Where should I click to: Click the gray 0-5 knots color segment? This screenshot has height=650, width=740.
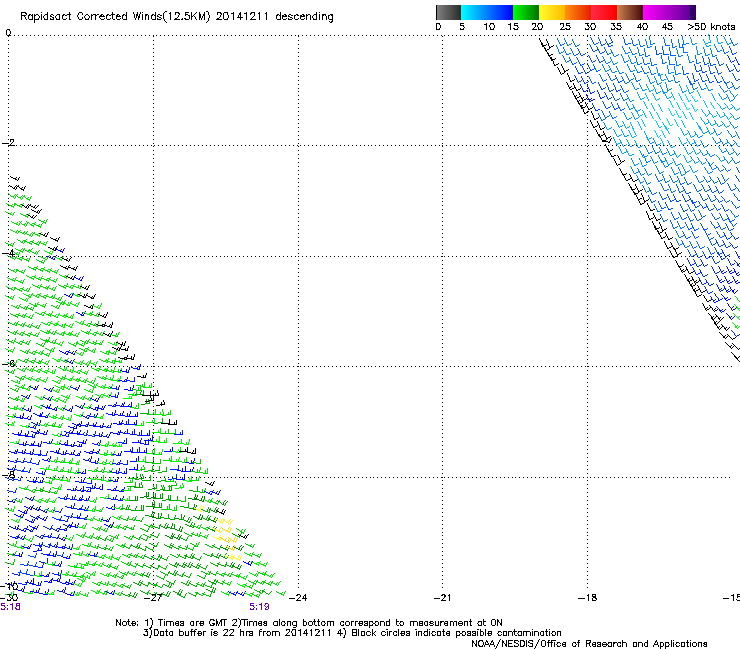click(448, 12)
